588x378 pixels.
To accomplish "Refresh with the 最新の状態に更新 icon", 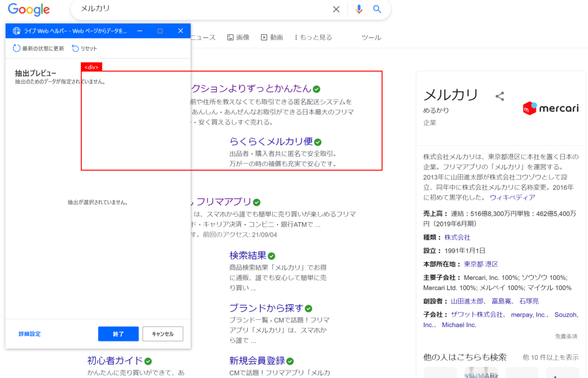I will (17, 49).
